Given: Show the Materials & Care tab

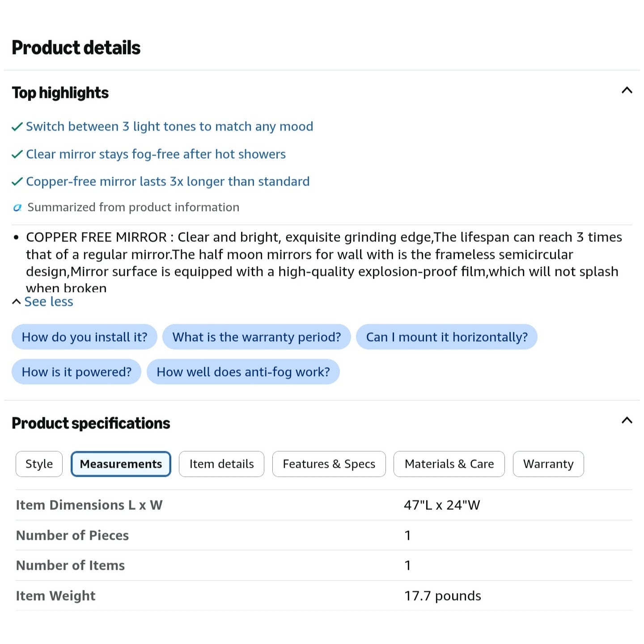Looking at the screenshot, I should click(449, 464).
